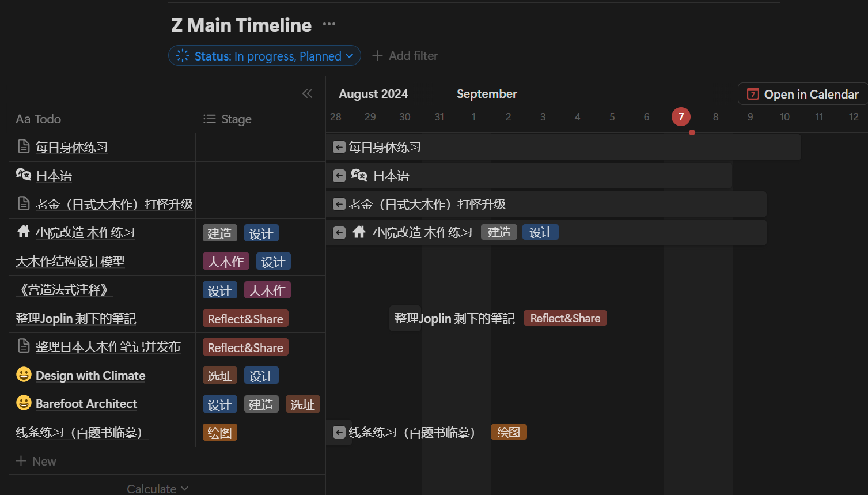Screen dimensions: 868x495
Task: Click the back arrow on 日本语 timeline bar
Action: click(x=339, y=176)
